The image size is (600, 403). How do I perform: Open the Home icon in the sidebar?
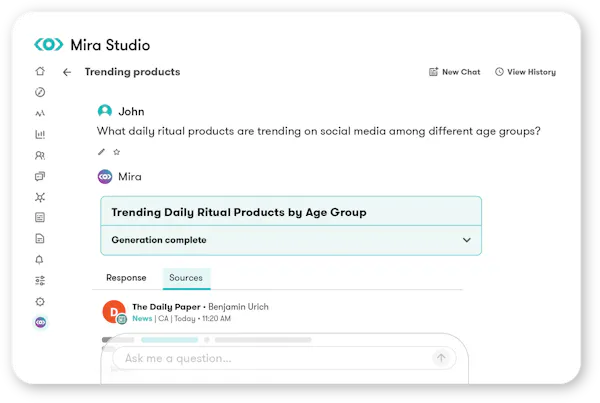click(x=40, y=71)
